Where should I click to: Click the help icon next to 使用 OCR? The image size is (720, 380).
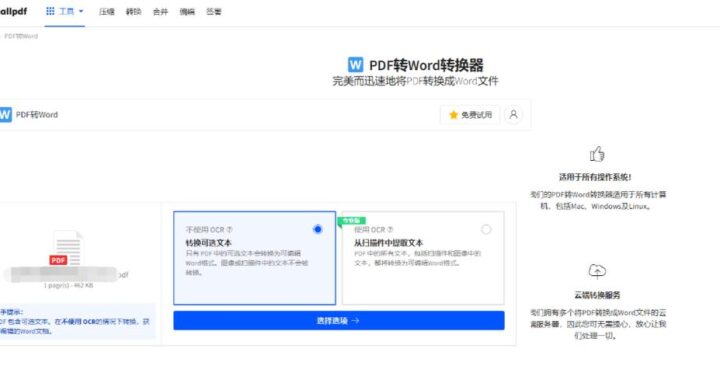(x=390, y=229)
